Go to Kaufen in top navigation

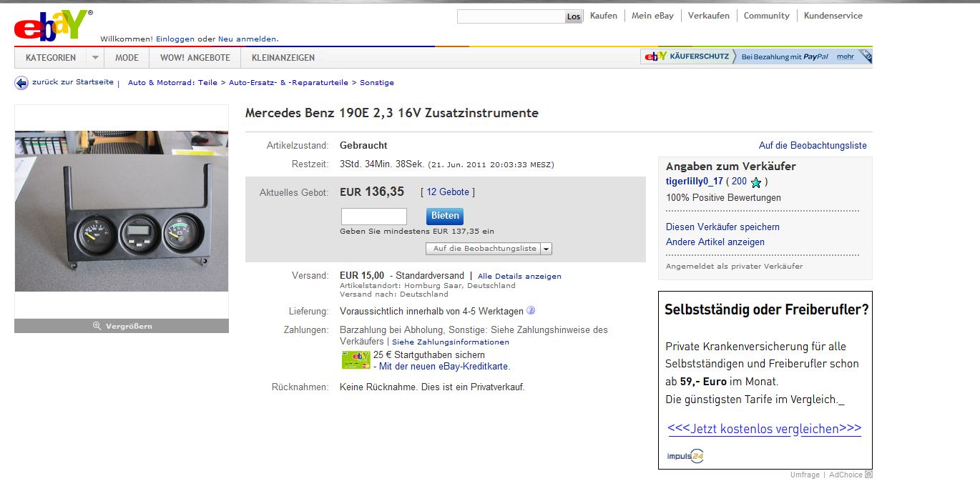(x=604, y=16)
